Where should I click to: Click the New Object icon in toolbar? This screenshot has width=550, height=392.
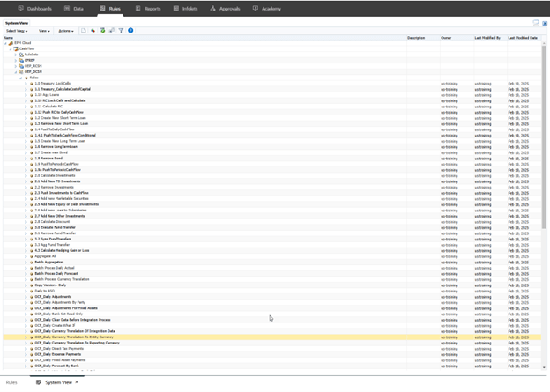coord(84,30)
